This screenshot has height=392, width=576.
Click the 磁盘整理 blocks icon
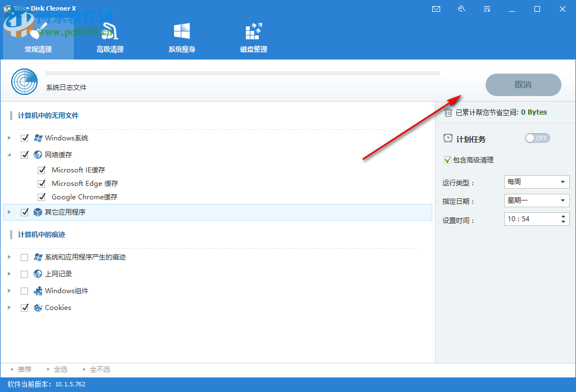point(253,31)
